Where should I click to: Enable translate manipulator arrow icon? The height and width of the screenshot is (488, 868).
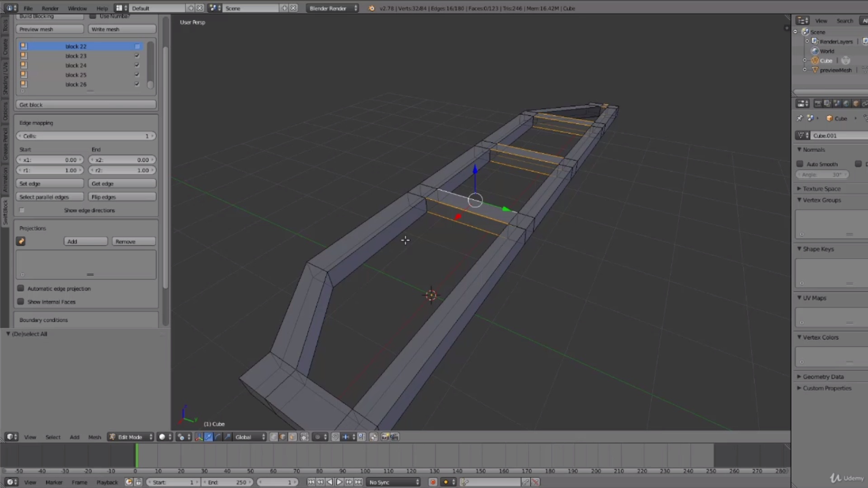click(x=208, y=437)
